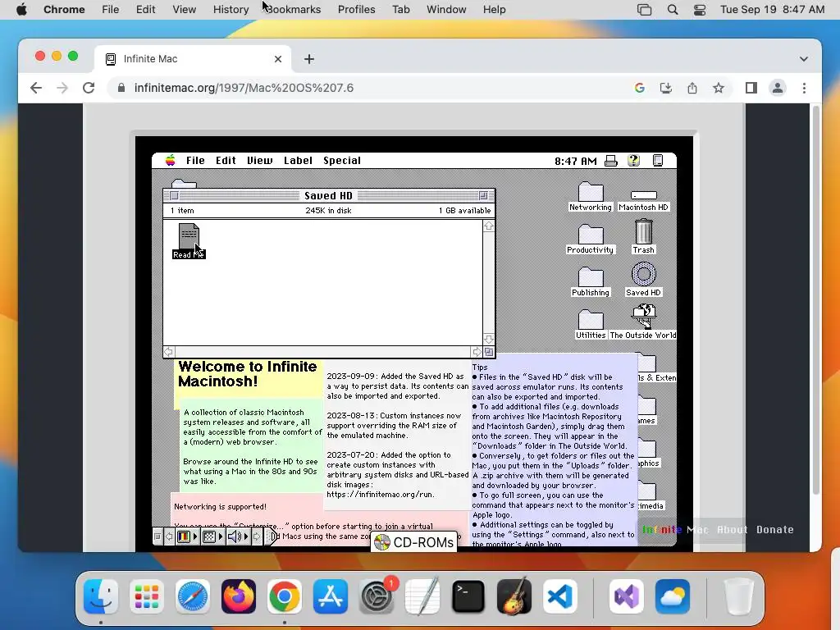Reload the Infinite Mac page
The image size is (840, 630).
(x=89, y=88)
